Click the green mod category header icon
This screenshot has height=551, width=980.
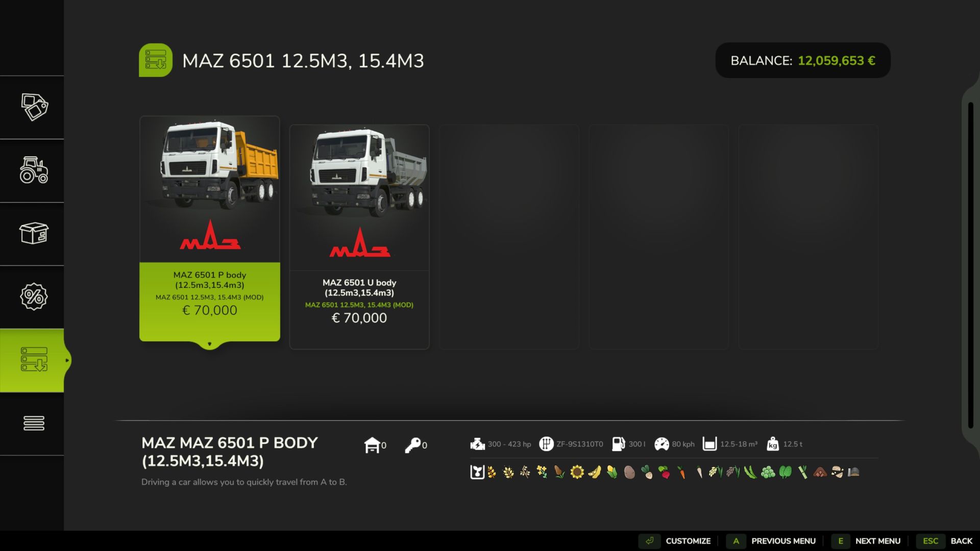(x=156, y=60)
